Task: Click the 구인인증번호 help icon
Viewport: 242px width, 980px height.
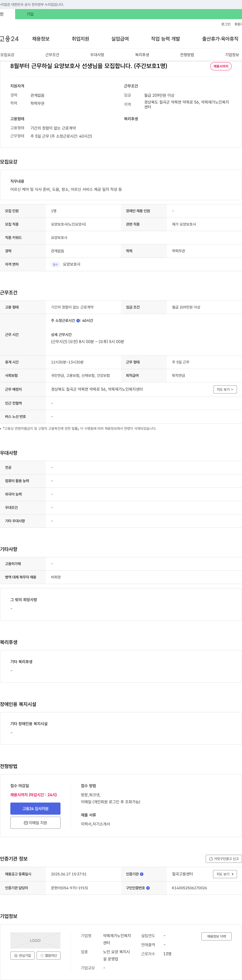Action: coord(148,888)
